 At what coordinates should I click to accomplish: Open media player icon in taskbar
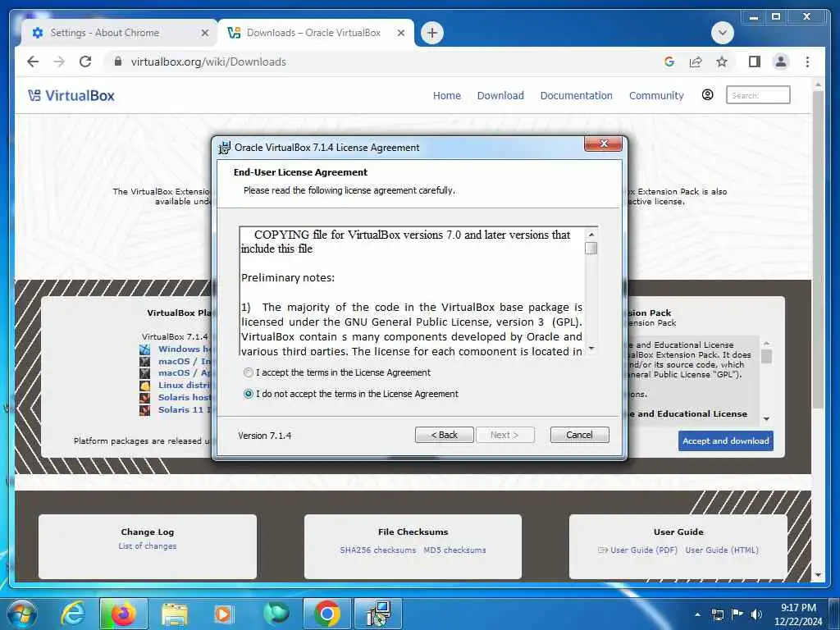[223, 614]
